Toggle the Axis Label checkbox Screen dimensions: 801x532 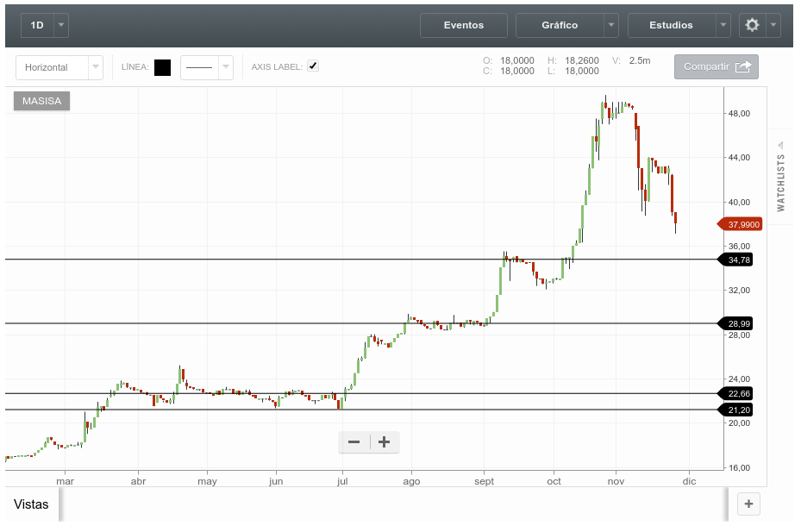tap(313, 66)
